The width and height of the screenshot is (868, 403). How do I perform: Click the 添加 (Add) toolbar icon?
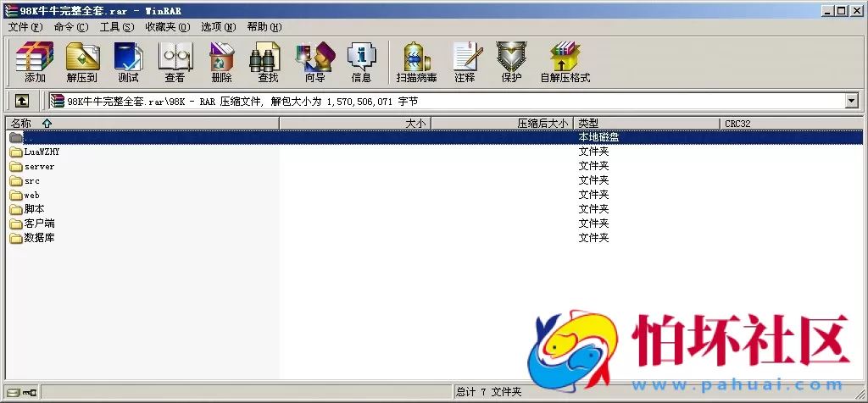34,63
